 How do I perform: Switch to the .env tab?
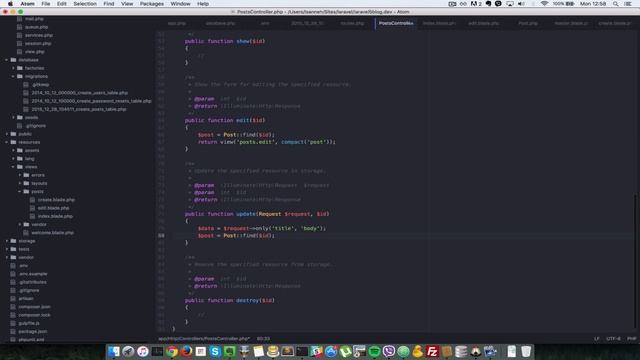265,23
